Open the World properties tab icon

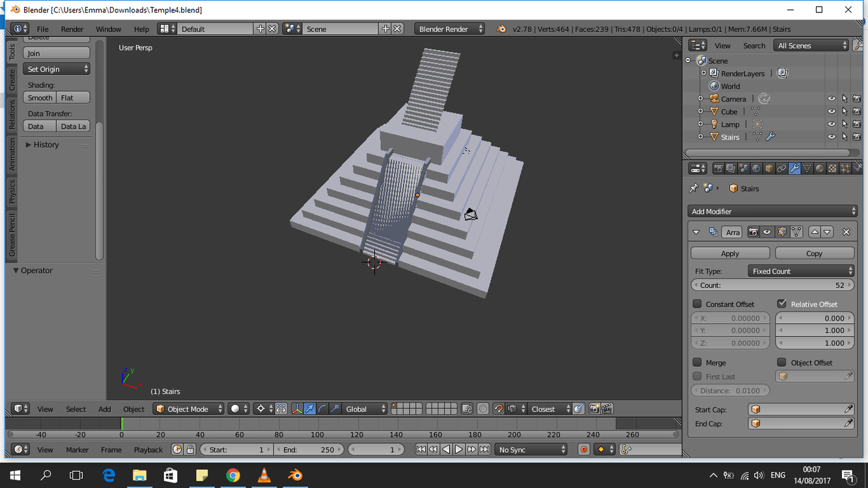point(756,169)
